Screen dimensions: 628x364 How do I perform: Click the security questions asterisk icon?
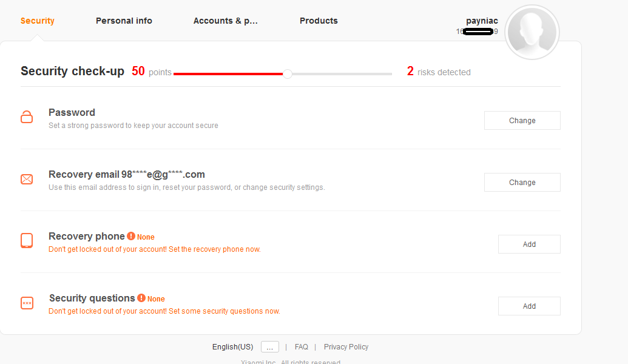click(x=27, y=303)
